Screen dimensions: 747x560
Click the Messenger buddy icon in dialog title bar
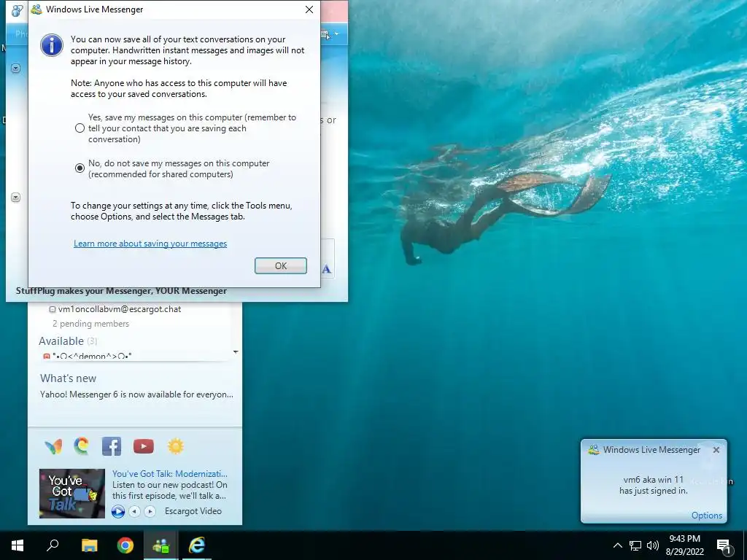click(x=36, y=9)
